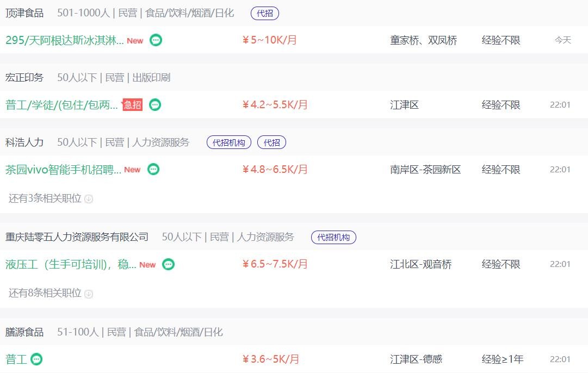Open 重庆陆零五人力资源服务有限公司 company page

pyautogui.click(x=77, y=237)
